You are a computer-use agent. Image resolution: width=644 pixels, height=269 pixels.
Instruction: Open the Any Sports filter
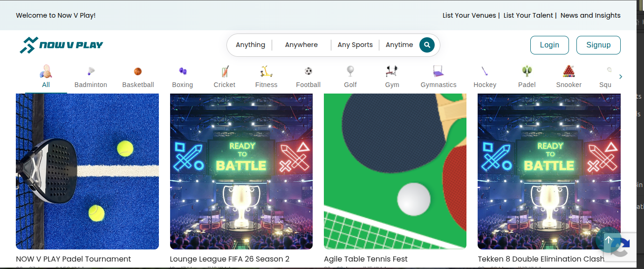[x=355, y=45]
